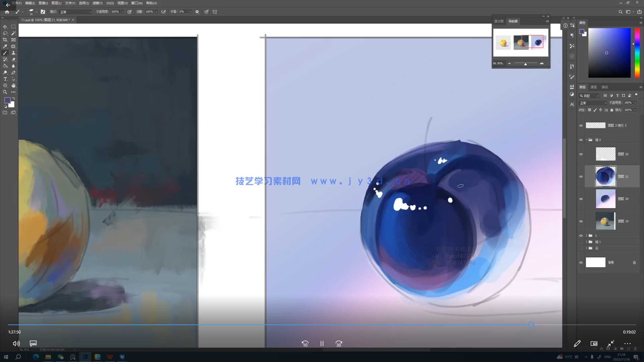Screen dimensions: 644x362
Task: Show the 组 1 group layer
Action: point(581,242)
